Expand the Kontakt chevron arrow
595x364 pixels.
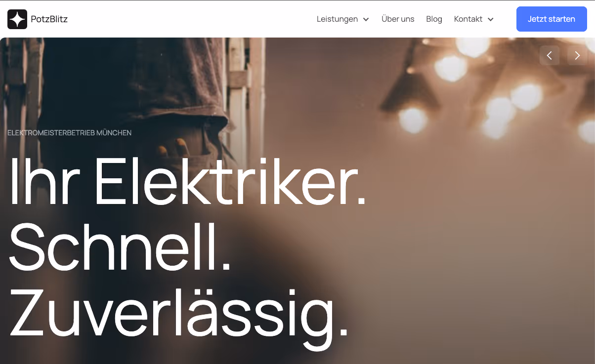490,19
